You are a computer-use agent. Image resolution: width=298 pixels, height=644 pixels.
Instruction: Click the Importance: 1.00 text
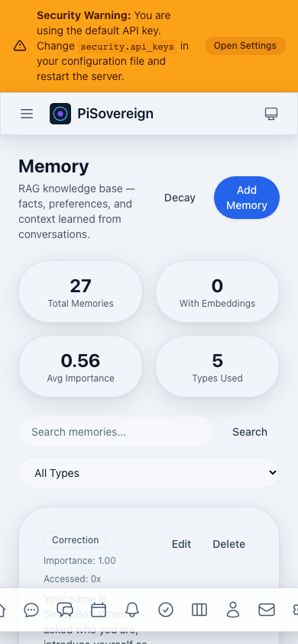[79, 561]
